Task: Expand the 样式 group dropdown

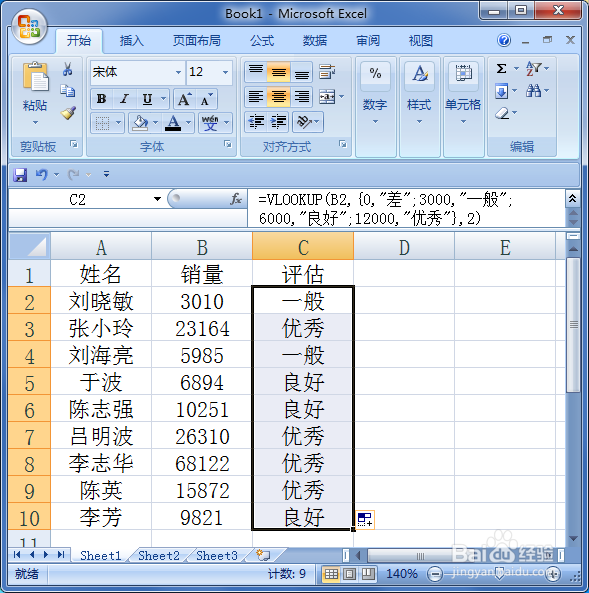Action: point(420,121)
